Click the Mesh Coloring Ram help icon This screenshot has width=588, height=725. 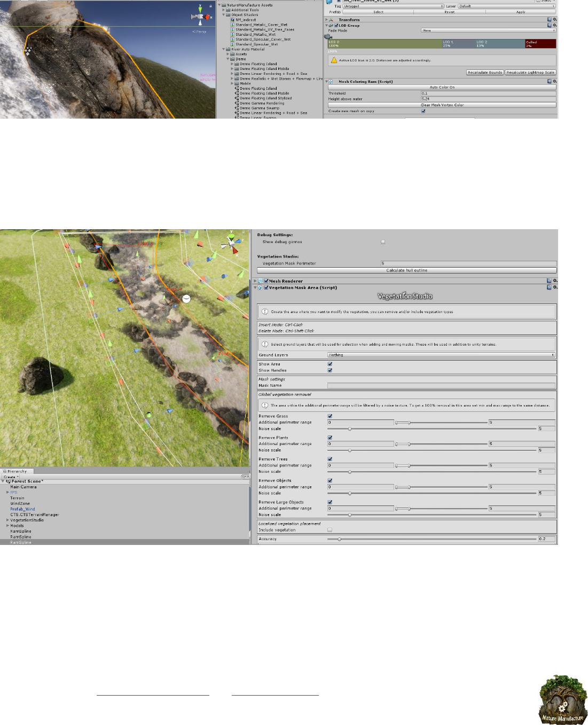pos(549,81)
